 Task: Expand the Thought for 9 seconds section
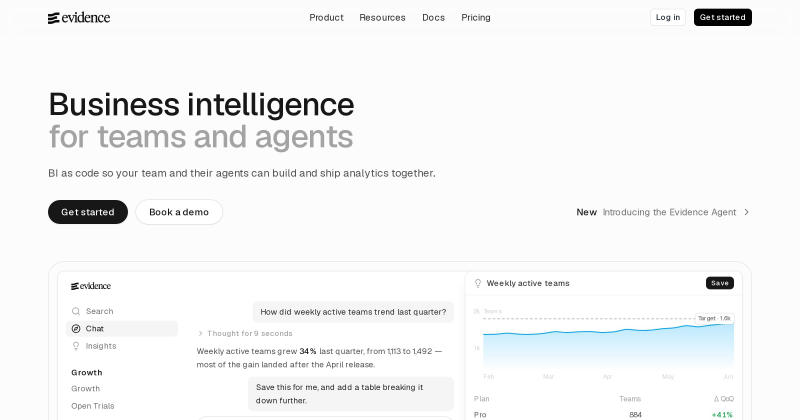coord(245,333)
